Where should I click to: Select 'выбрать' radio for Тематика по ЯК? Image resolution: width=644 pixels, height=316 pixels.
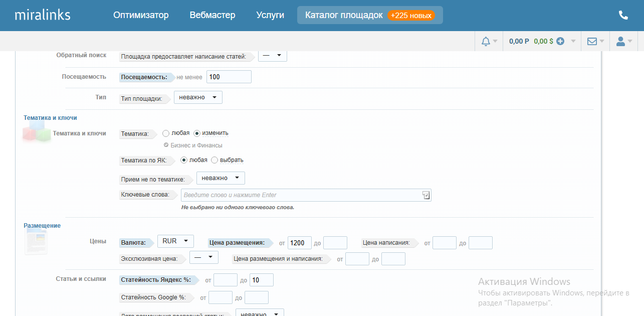214,160
